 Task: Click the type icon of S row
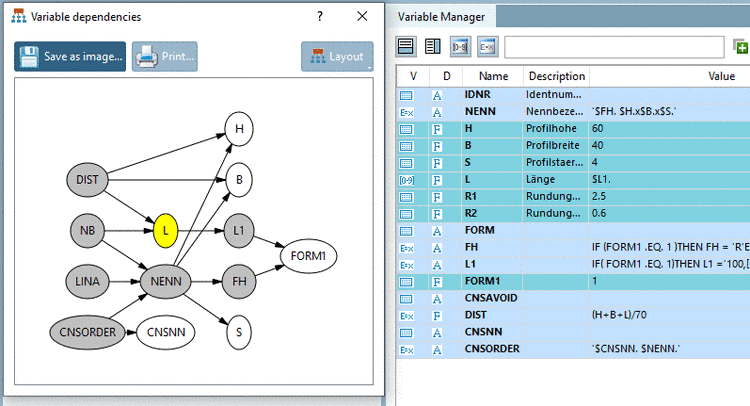pos(406,163)
